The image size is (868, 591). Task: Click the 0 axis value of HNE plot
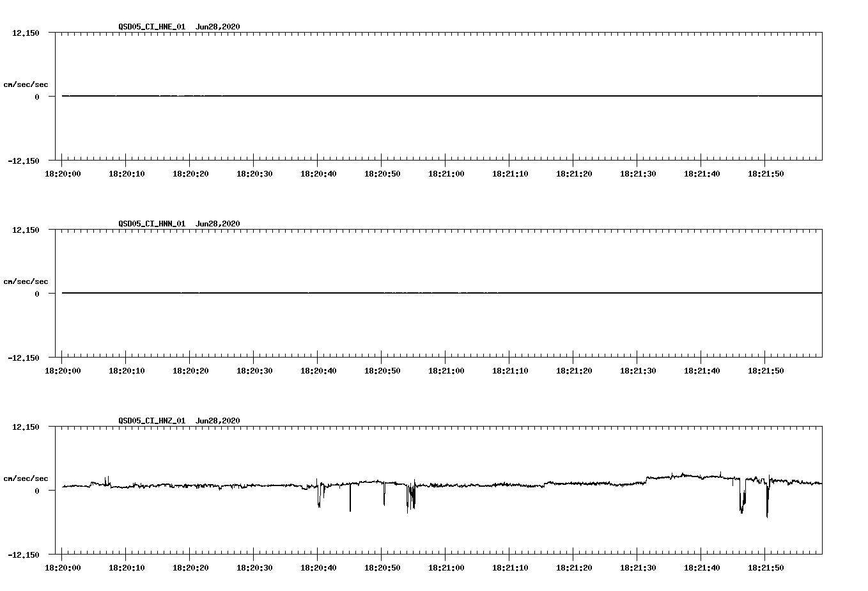point(37,97)
